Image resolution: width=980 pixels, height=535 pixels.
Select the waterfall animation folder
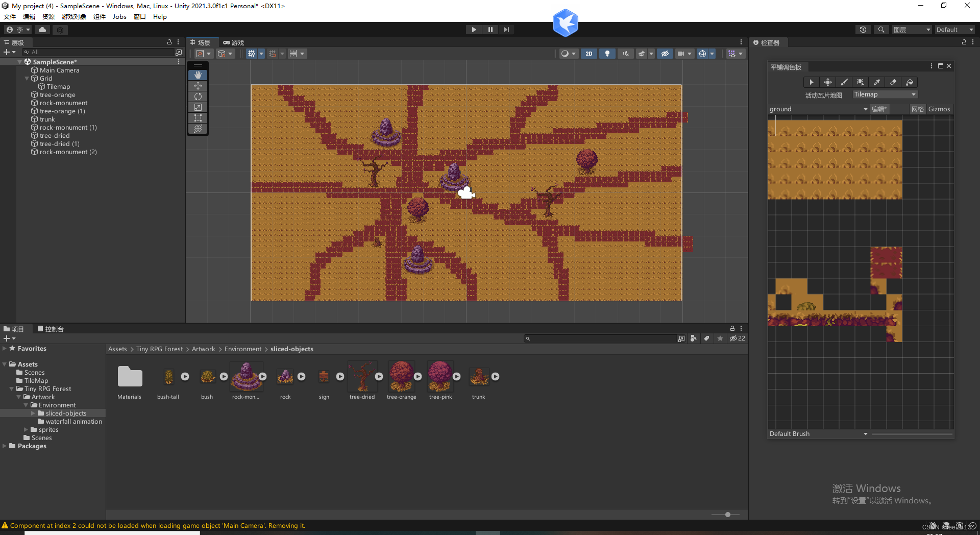[x=73, y=422]
